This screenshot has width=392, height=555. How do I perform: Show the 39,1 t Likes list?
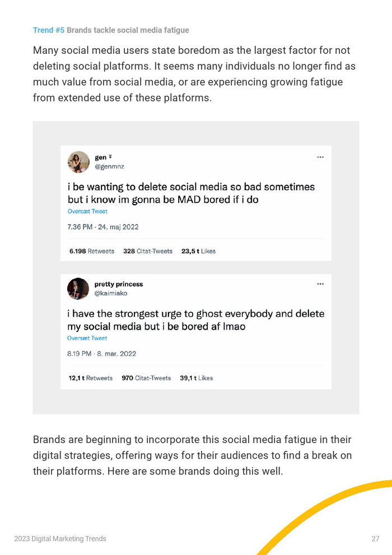[x=196, y=378]
